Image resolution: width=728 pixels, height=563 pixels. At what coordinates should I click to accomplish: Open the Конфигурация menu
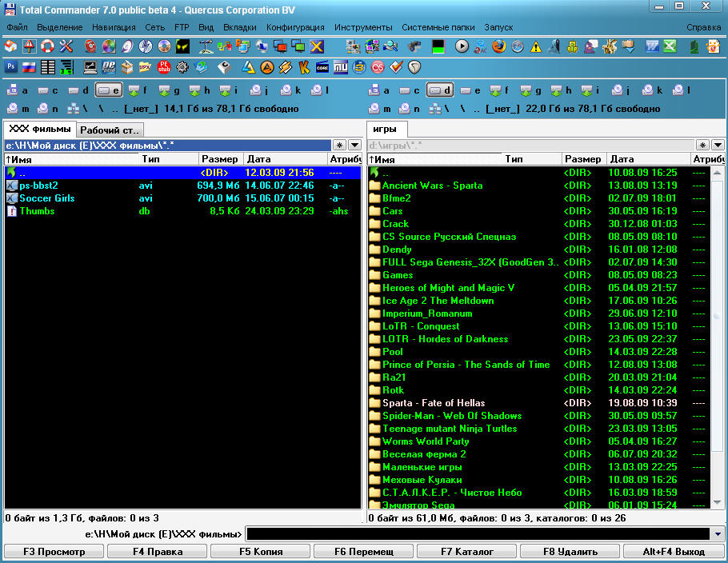click(295, 27)
